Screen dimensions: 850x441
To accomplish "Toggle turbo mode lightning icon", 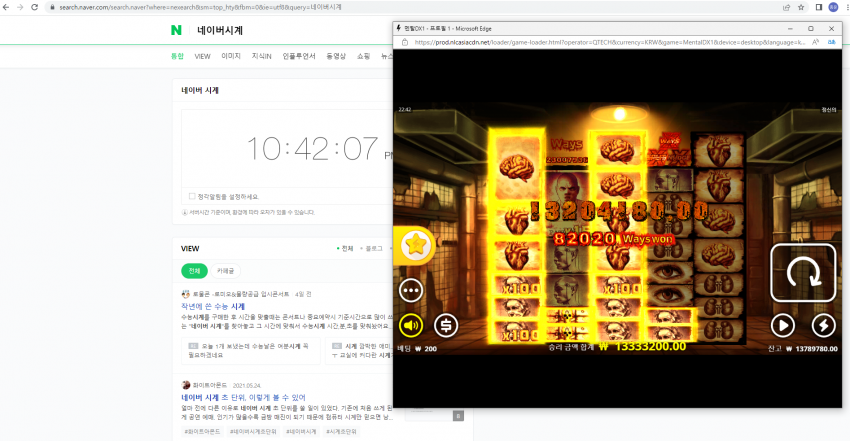I will click(x=823, y=326).
